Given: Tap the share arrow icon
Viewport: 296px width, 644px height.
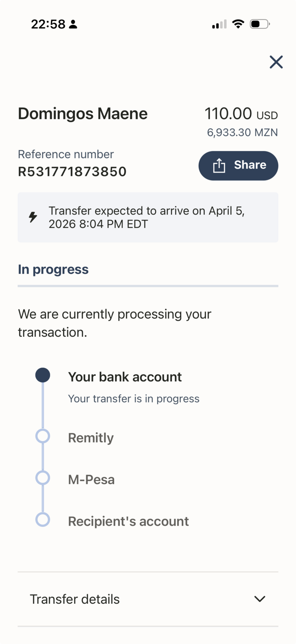Looking at the screenshot, I should click(x=219, y=165).
